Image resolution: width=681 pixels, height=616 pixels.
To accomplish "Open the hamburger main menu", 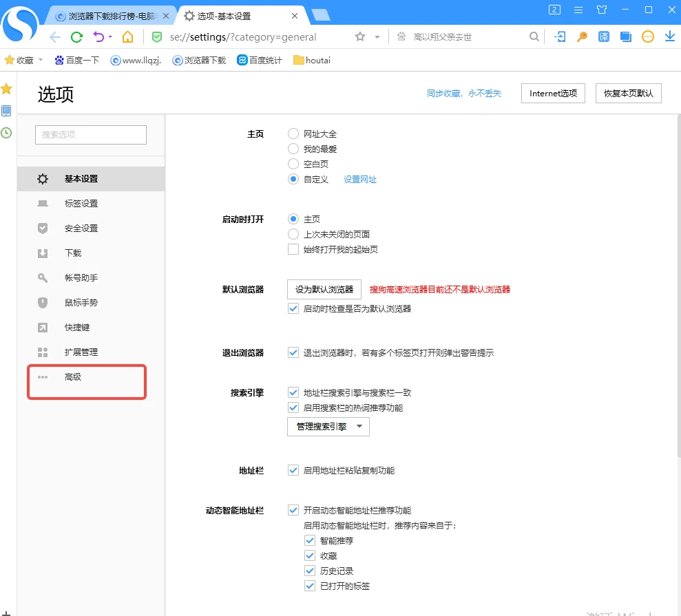I will [578, 10].
